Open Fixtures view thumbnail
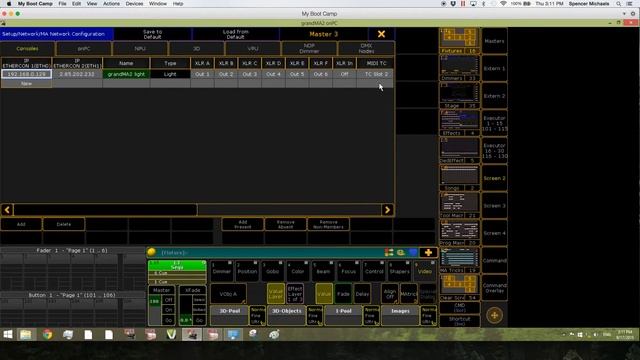The height and width of the screenshot is (360, 640). pos(459,41)
